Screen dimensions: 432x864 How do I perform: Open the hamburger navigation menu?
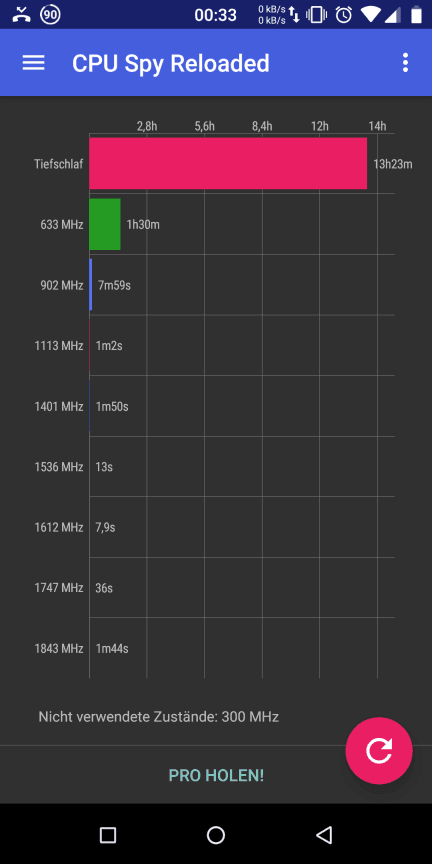(33, 63)
